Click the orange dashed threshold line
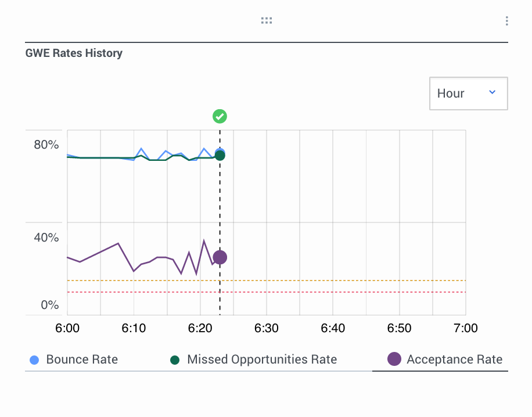The image size is (532, 417). pos(348,281)
